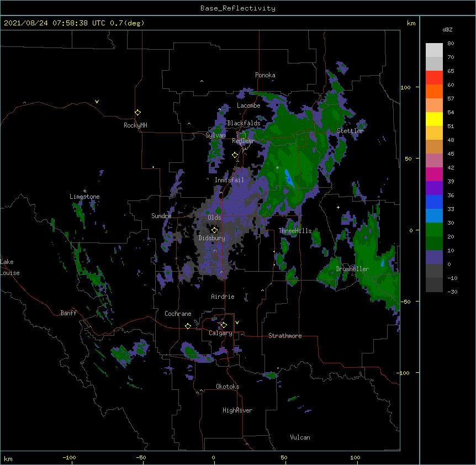The width and height of the screenshot is (476, 465).
Task: Pick the green 20–30 dBZ legend swatch
Action: click(434, 230)
